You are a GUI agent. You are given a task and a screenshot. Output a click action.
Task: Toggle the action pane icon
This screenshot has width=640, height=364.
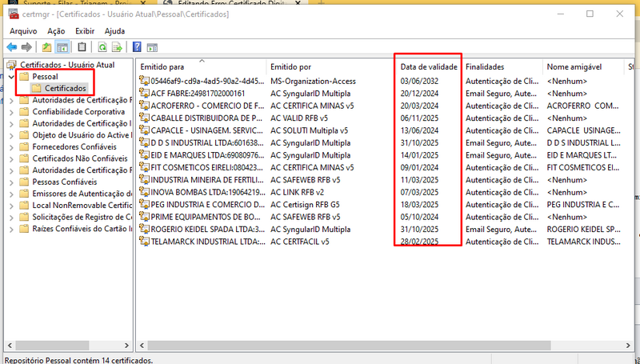click(152, 48)
